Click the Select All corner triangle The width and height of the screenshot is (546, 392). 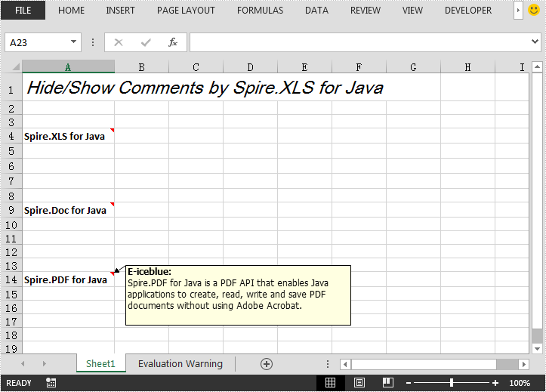pos(16,66)
